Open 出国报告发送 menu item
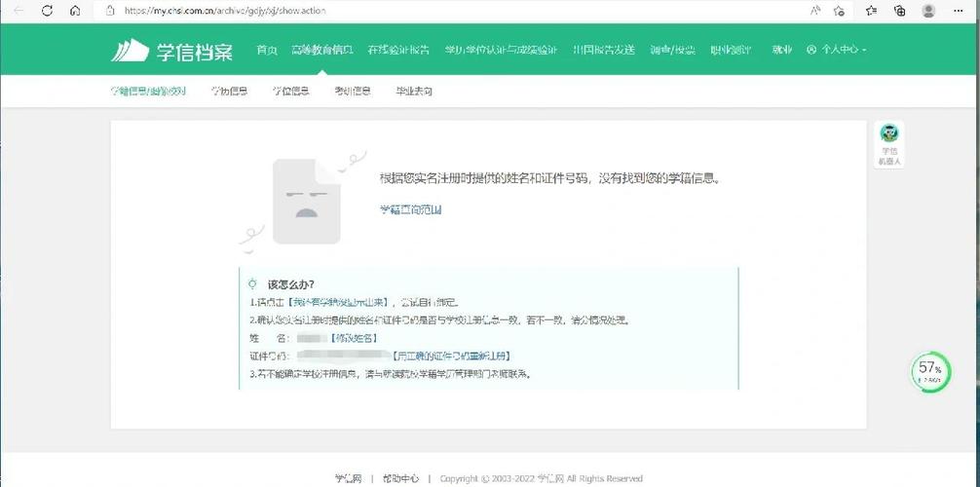Viewport: 980px width, 487px height. [x=604, y=50]
